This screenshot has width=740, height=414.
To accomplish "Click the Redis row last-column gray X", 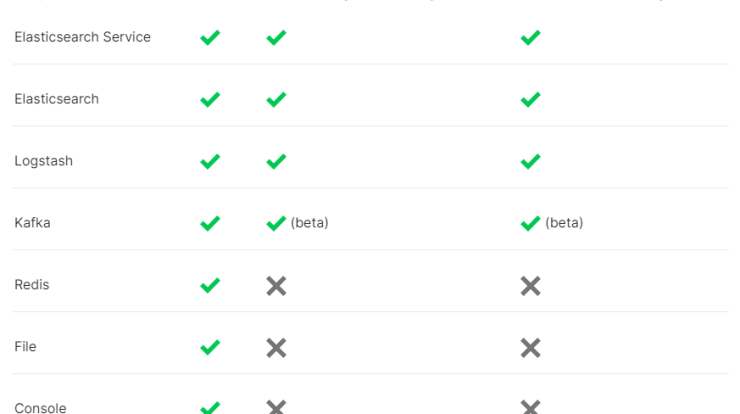I will [x=530, y=286].
